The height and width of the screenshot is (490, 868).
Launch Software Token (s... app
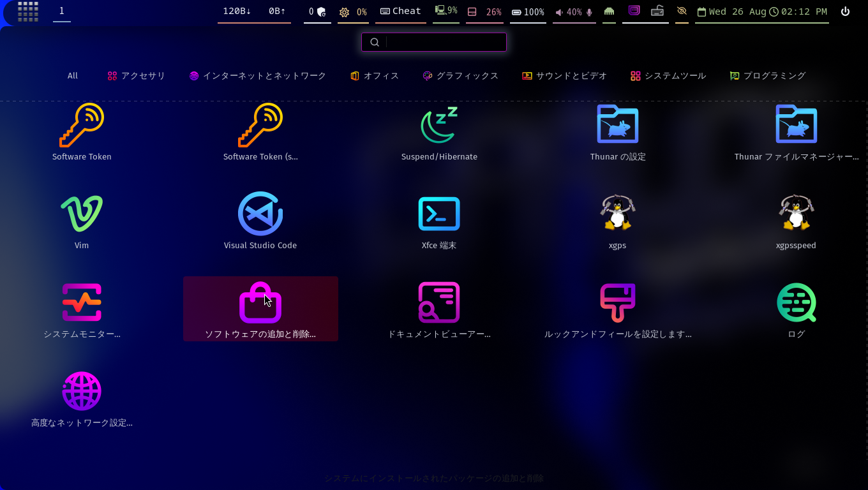click(x=260, y=125)
